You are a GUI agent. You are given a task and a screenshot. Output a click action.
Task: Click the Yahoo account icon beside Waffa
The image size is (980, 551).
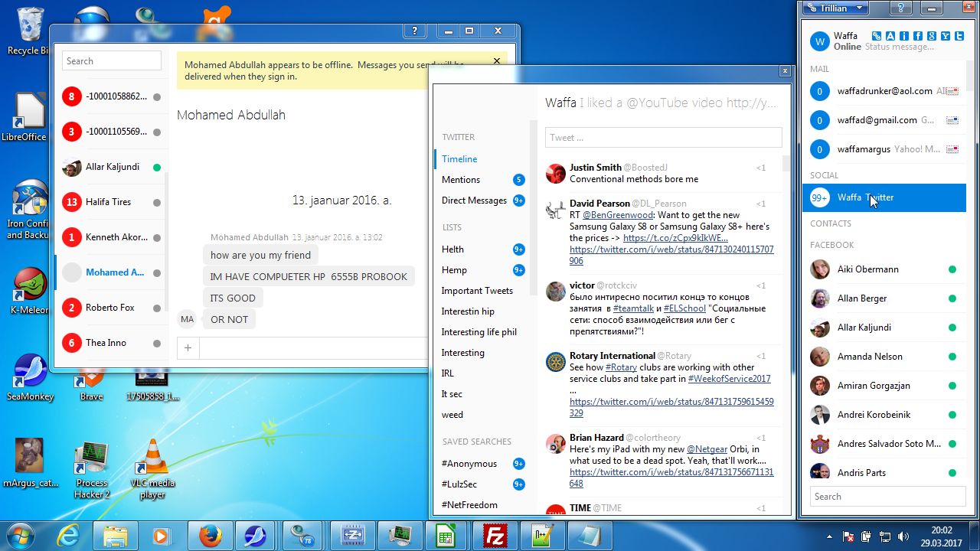[946, 36]
